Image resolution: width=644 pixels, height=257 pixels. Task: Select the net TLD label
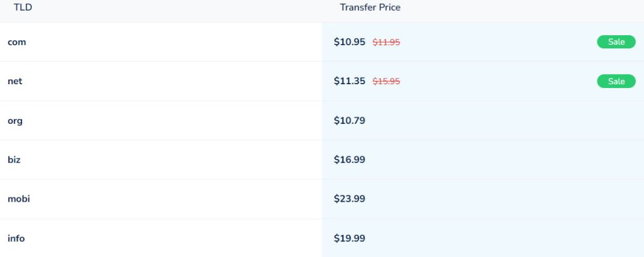tap(15, 81)
